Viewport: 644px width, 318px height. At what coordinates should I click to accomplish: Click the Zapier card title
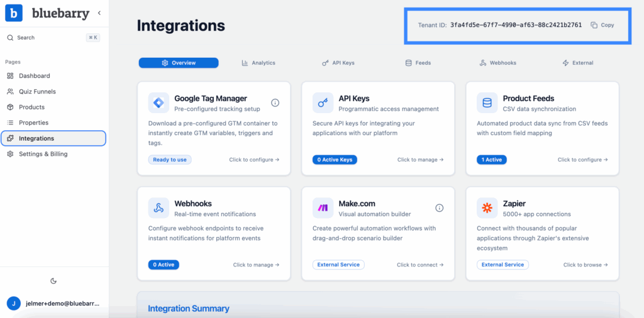coord(514,204)
